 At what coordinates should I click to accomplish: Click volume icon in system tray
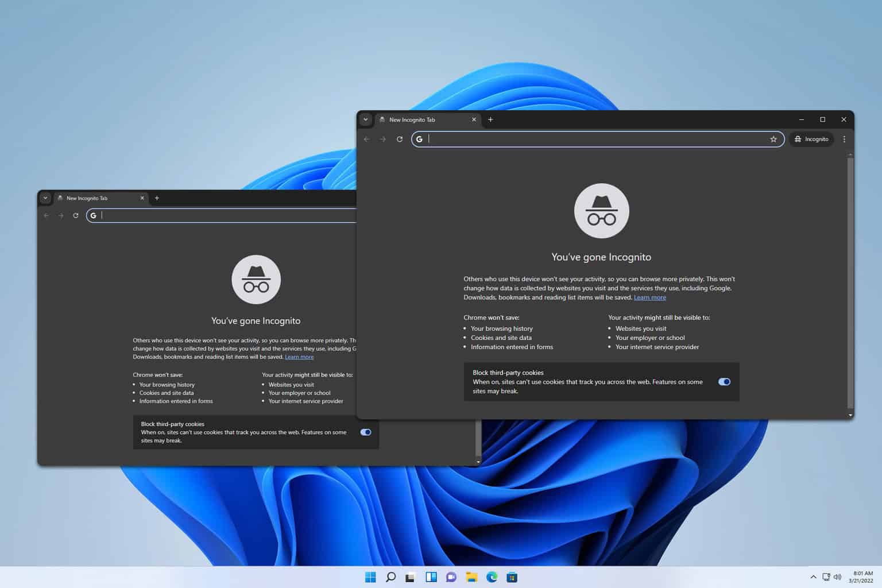[837, 577]
